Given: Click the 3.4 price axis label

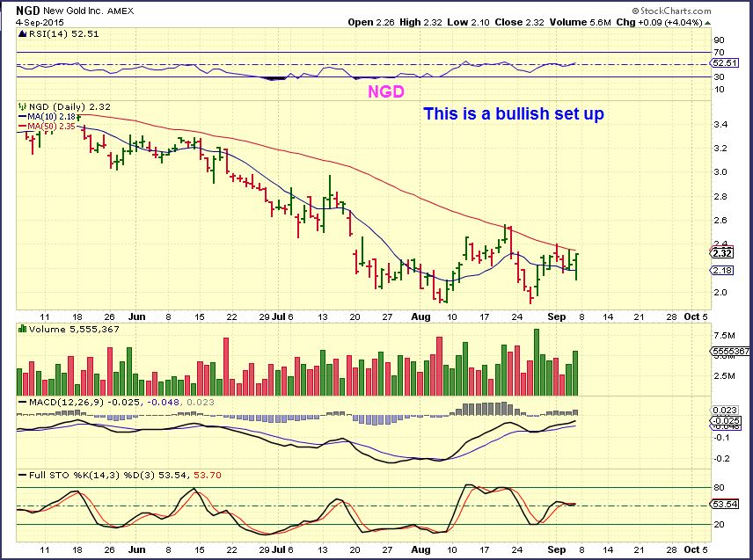Looking at the screenshot, I should [x=720, y=125].
